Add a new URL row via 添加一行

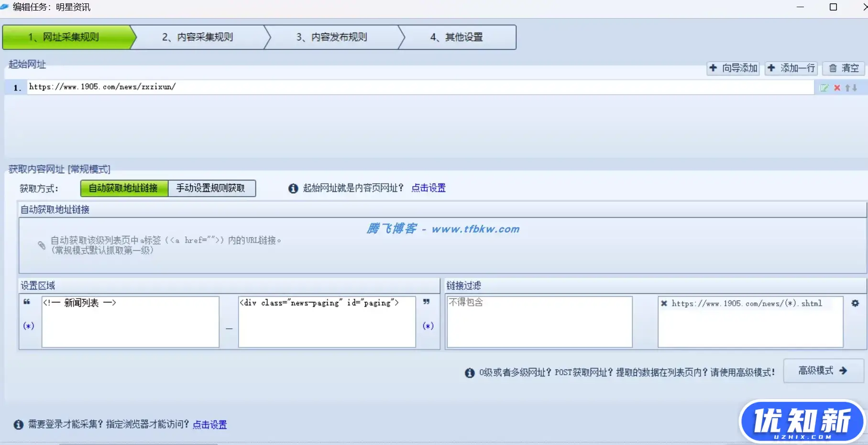[791, 68]
